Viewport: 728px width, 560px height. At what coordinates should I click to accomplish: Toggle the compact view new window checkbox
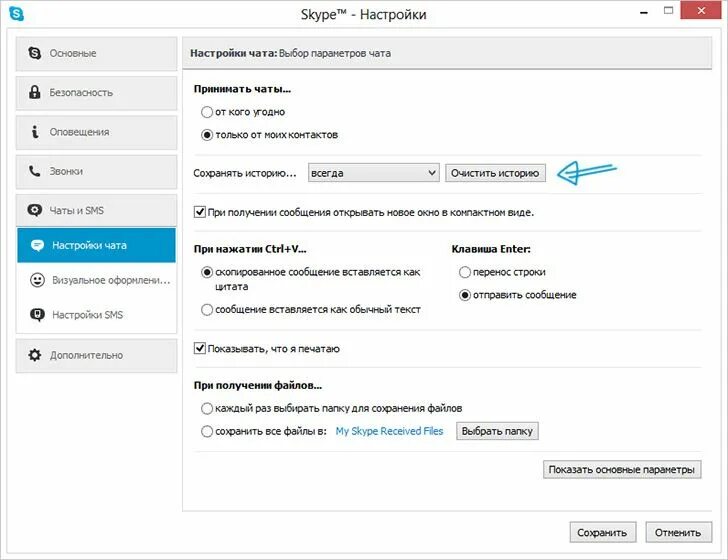tap(200, 212)
